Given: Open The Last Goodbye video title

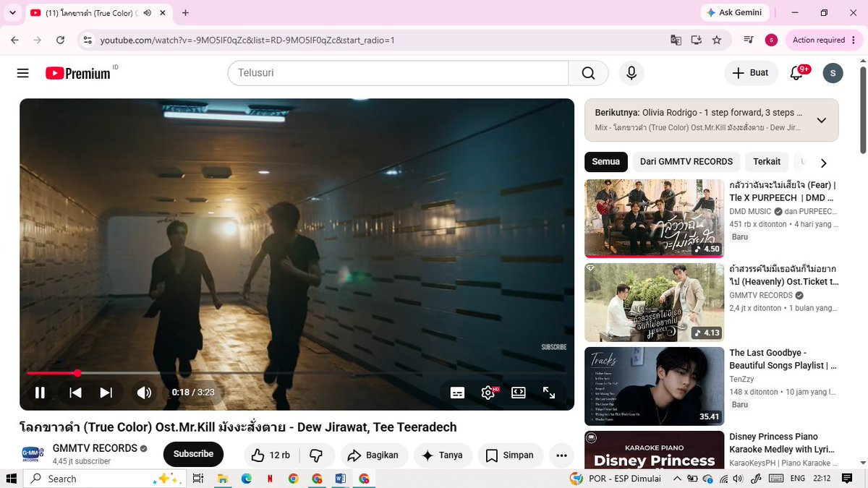Looking at the screenshot, I should tap(783, 359).
